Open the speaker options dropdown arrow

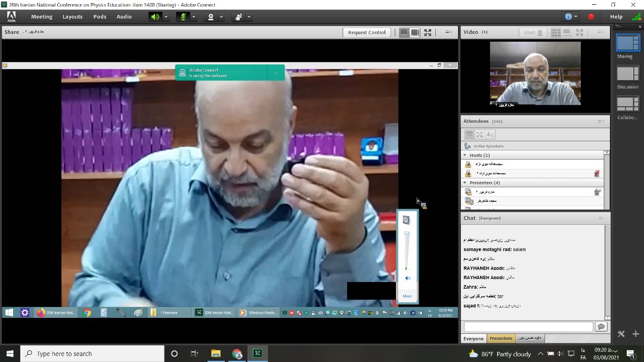pos(166,17)
